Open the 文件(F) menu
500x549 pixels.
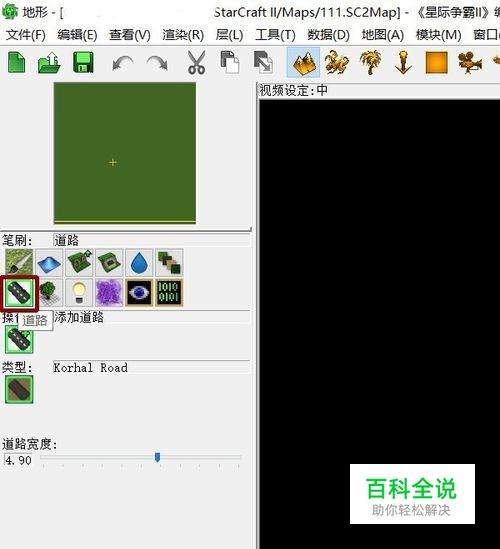pos(26,35)
